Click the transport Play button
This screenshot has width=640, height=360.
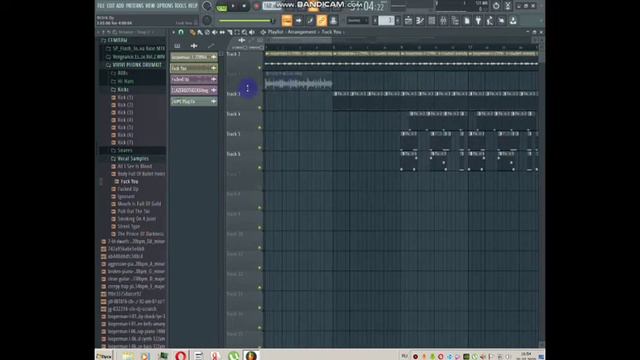[233, 6]
